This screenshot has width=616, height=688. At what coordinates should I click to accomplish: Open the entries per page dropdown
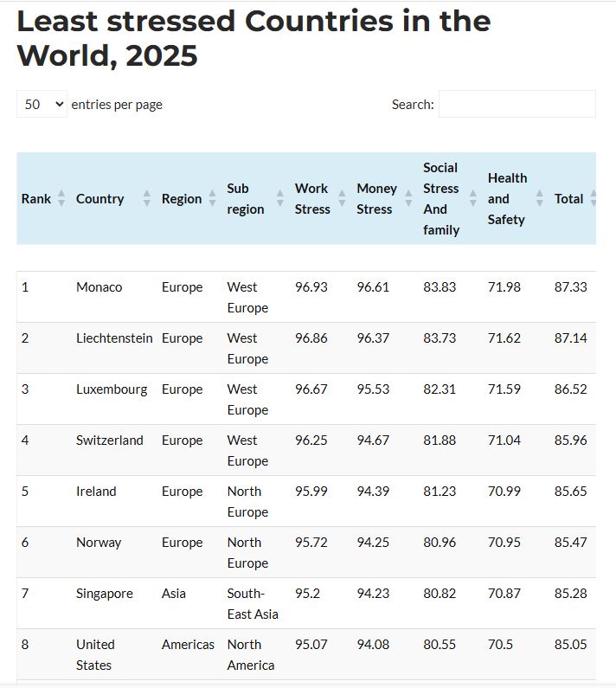(x=42, y=104)
